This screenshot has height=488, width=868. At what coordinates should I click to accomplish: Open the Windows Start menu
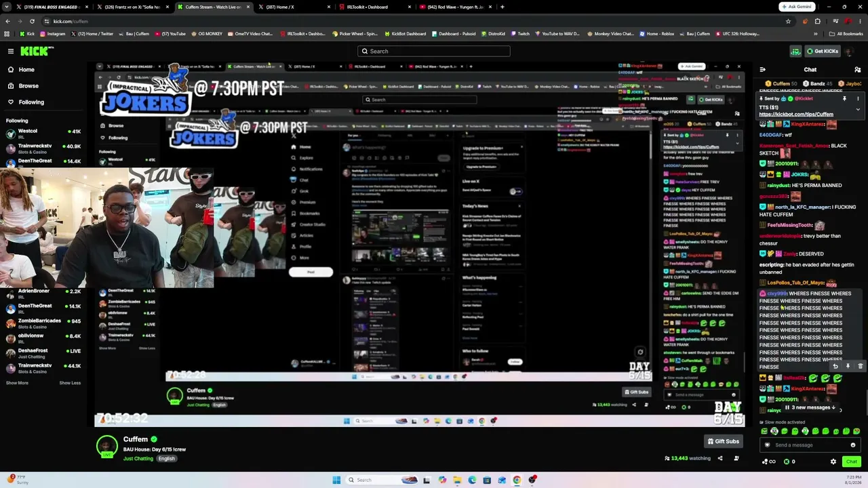[x=336, y=480]
